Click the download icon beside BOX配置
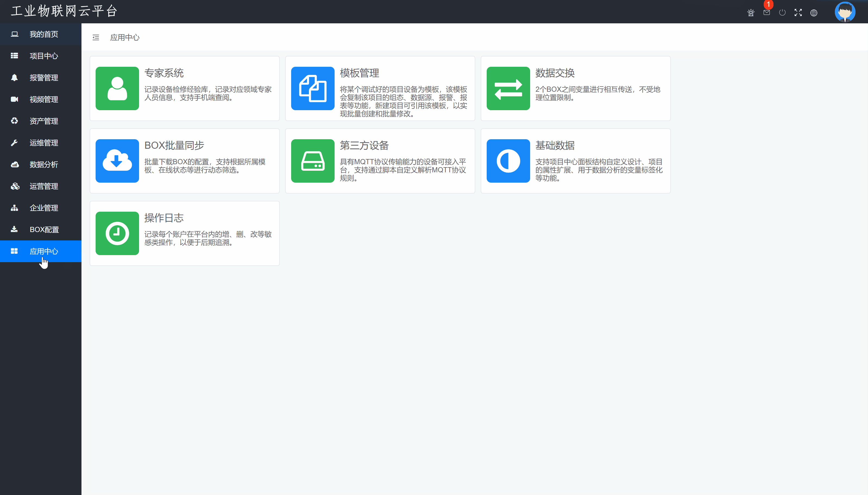This screenshot has height=495, width=868. pyautogui.click(x=14, y=229)
